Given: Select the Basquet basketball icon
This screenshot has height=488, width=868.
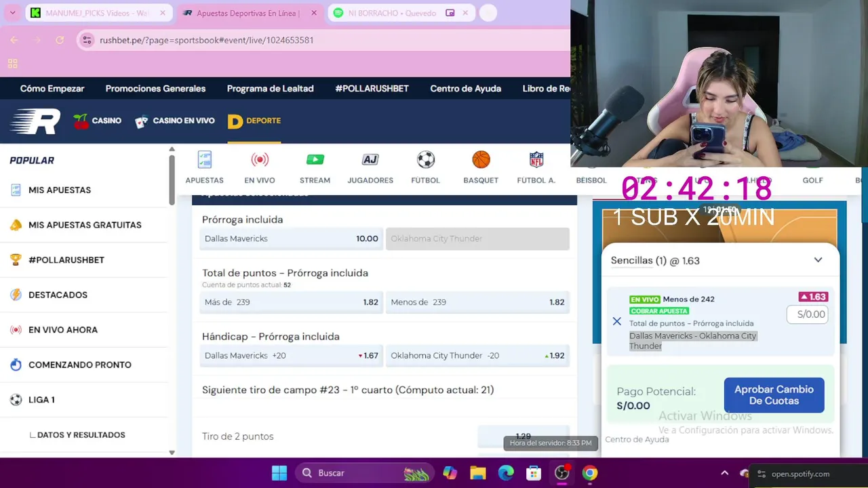Looking at the screenshot, I should click(x=481, y=167).
